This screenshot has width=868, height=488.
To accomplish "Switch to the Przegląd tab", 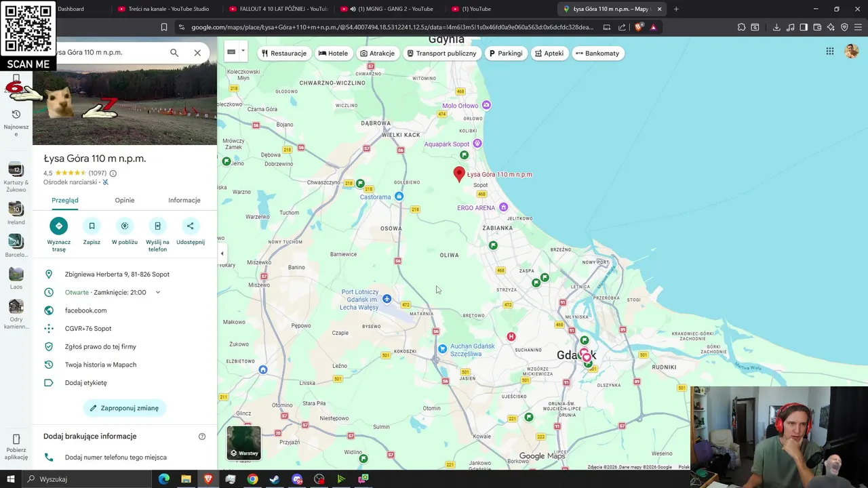I will [65, 200].
